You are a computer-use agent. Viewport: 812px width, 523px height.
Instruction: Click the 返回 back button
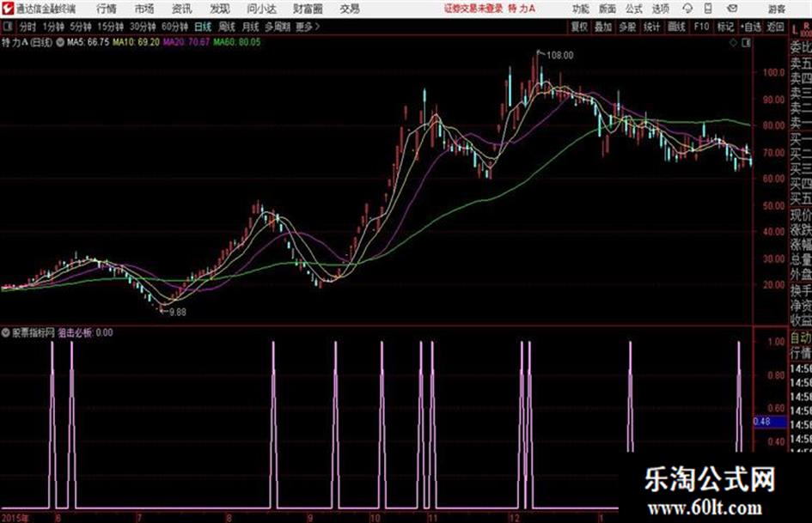point(775,27)
